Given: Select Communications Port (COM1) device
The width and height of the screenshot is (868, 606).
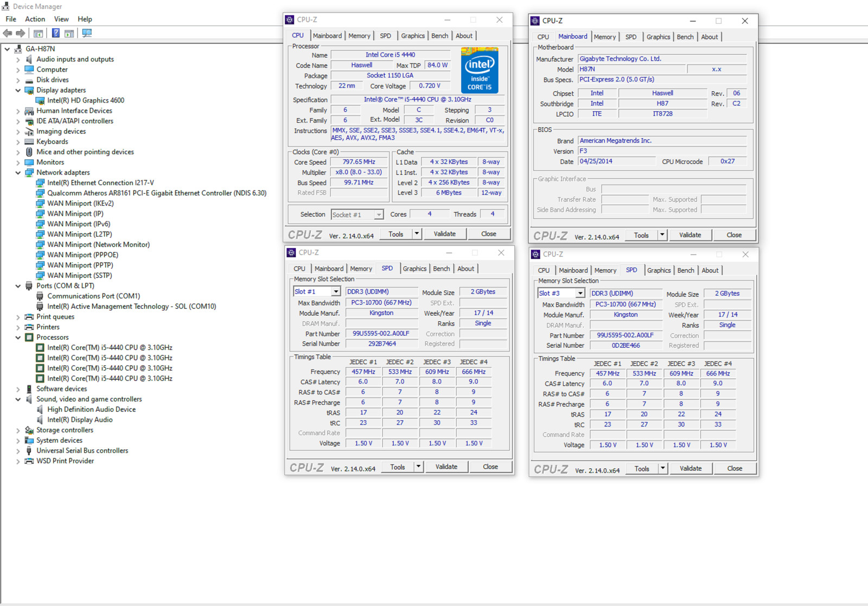Looking at the screenshot, I should click(93, 296).
